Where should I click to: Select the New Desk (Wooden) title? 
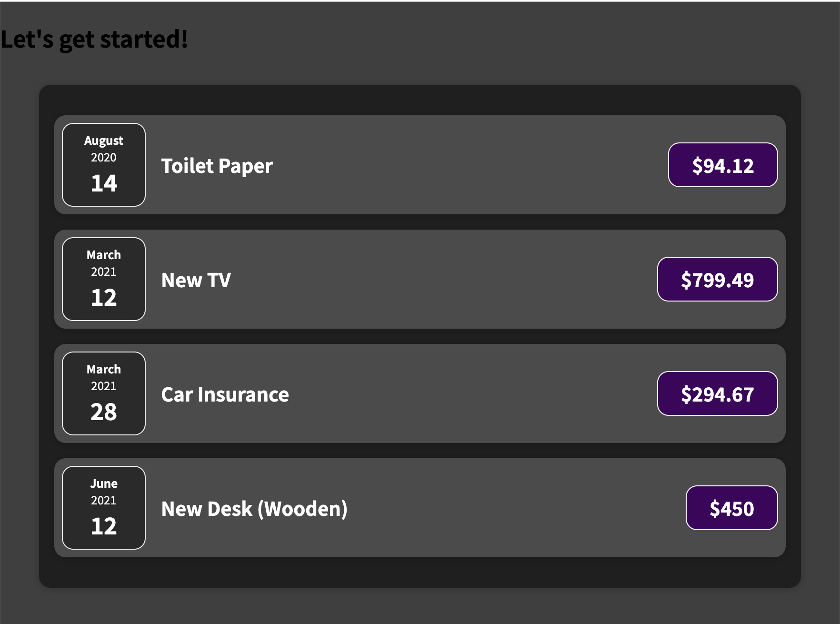[x=255, y=509]
